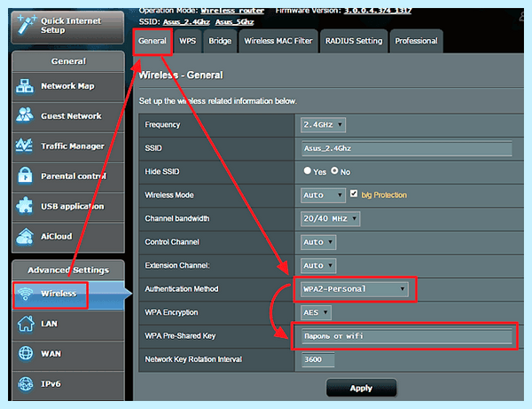532x409 pixels.
Task: Click the WAN globe icon
Action: [x=26, y=353]
